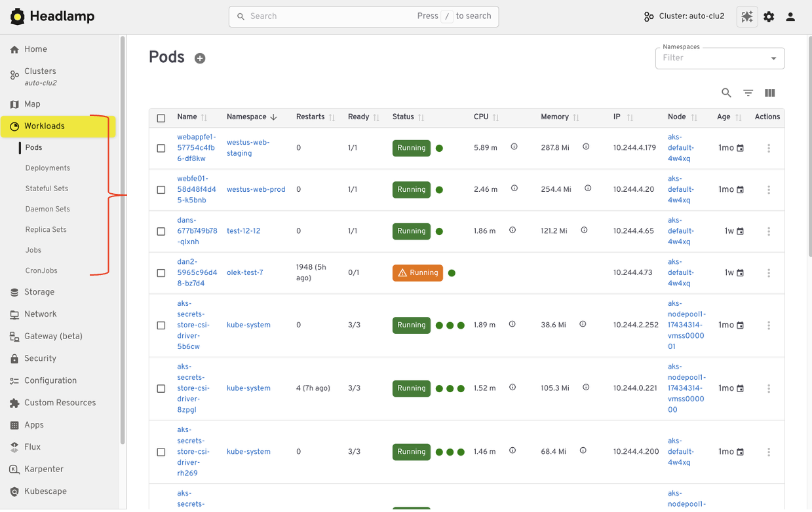The width and height of the screenshot is (812, 512).
Task: Open the table search magnifier icon
Action: [726, 92]
